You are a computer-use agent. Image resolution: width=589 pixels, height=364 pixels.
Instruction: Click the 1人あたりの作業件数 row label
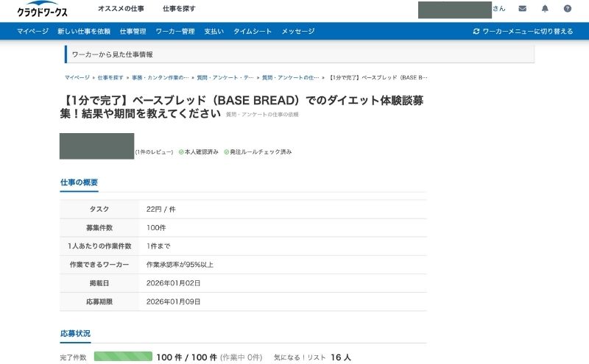pyautogui.click(x=99, y=246)
